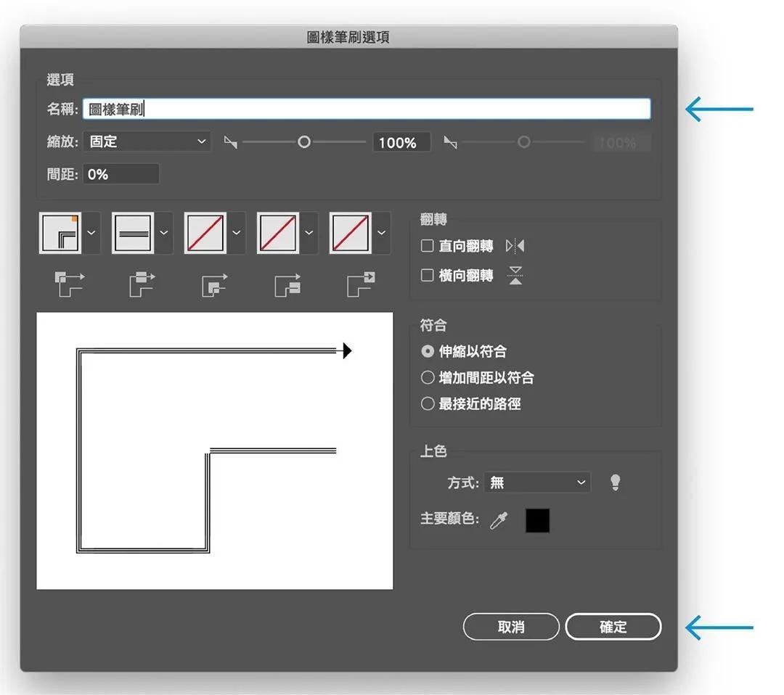Click the 間距 field showing 0%
The width and height of the screenshot is (784, 695).
pos(121,174)
